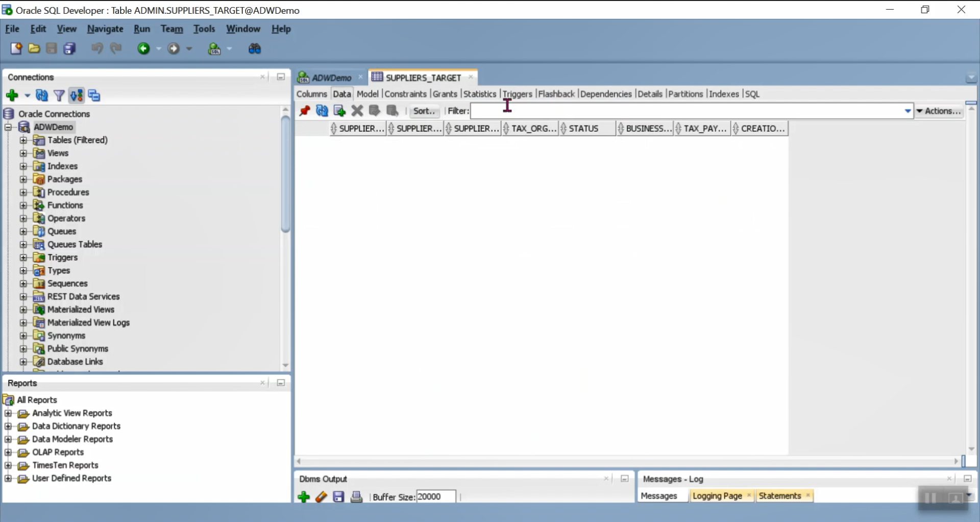
Task: Open the Help menu
Action: 281,29
